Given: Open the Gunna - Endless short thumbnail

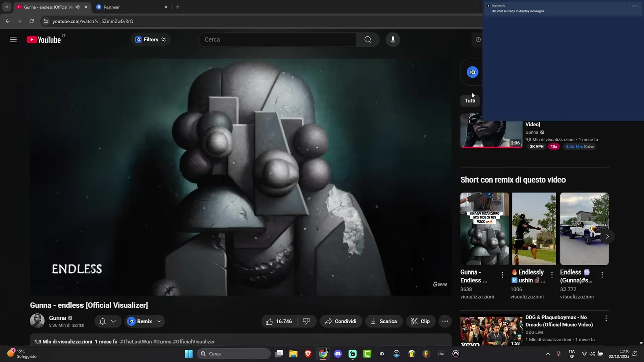Looking at the screenshot, I should tap(485, 229).
